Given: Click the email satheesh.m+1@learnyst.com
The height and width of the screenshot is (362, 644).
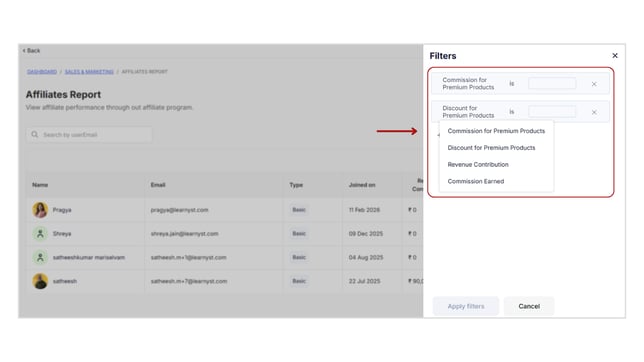Looking at the screenshot, I should coord(189,258).
